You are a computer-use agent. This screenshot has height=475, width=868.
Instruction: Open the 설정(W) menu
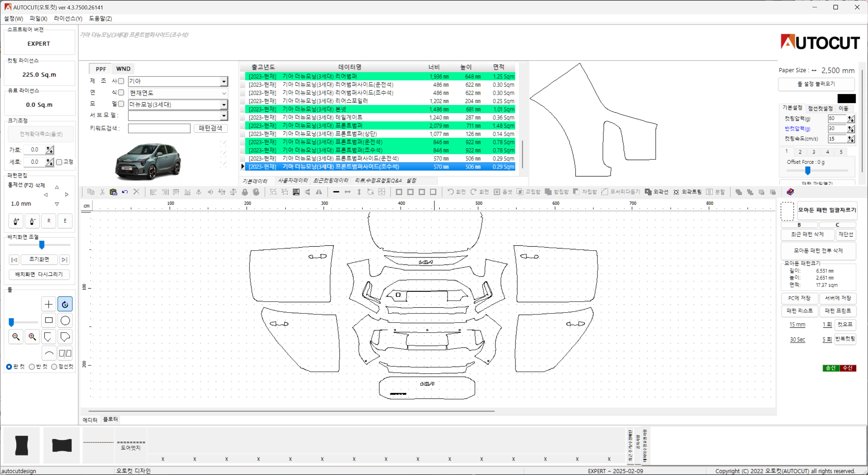pyautogui.click(x=13, y=19)
